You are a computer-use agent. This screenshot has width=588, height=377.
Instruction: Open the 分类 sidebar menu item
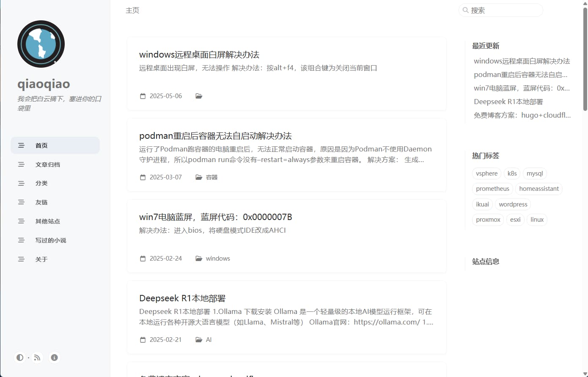(x=41, y=183)
